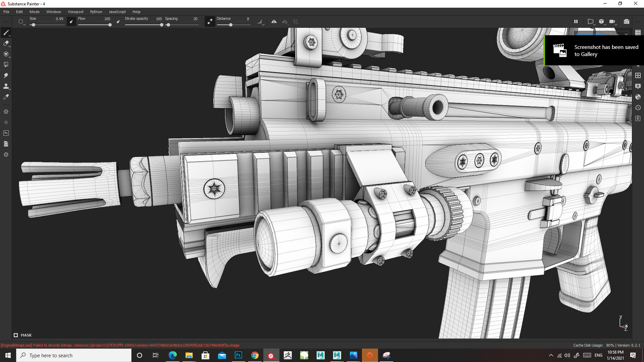Viewport: 644px width, 362px height.
Task: Select the Paint brush tool
Action: click(6, 33)
